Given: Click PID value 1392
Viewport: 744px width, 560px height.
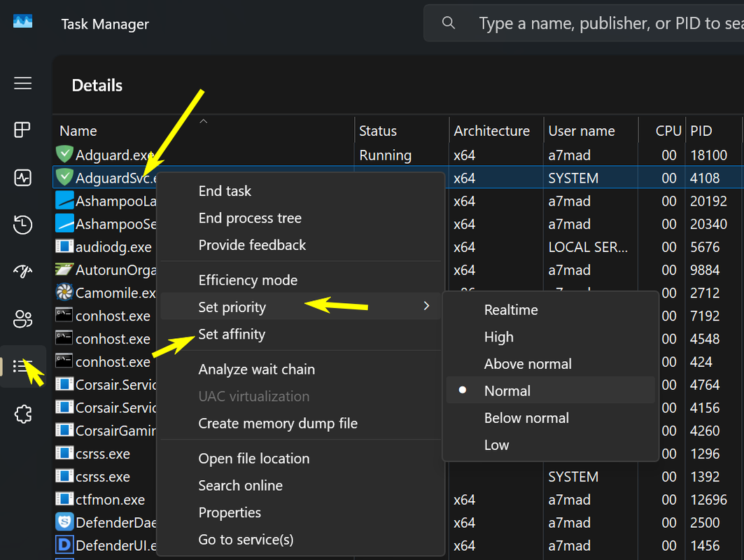Looking at the screenshot, I should click(x=705, y=477).
